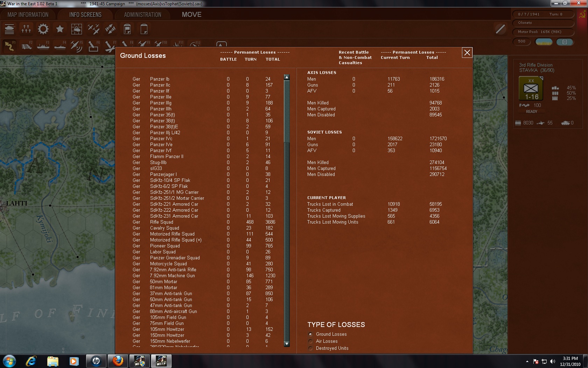Click the 3rd Rifle Division name

pos(536,65)
